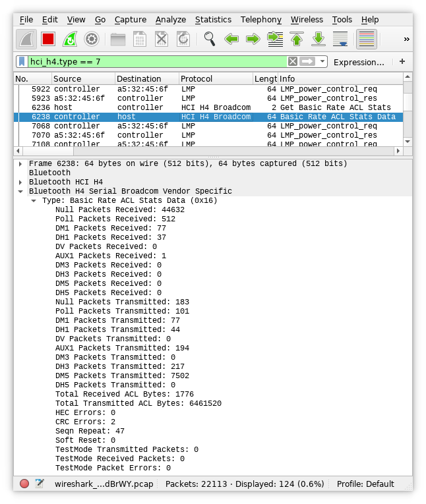Select packet 6236 Get Basic Rate ACL Stats
This screenshot has height=504, width=426.
[x=208, y=107]
